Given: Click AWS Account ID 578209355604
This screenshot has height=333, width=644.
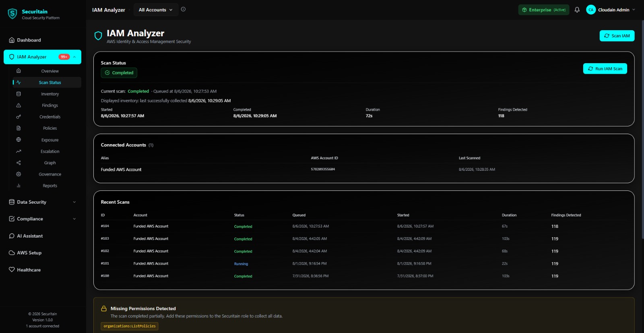Looking at the screenshot, I should point(323,169).
